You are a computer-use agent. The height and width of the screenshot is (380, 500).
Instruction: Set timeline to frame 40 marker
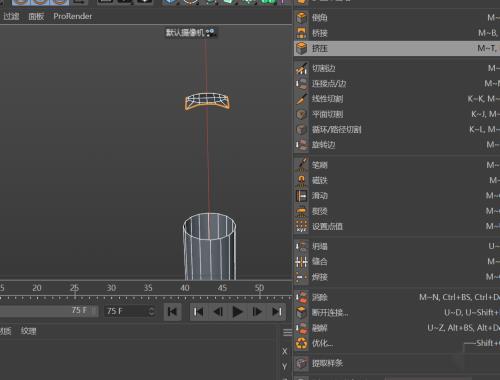(185, 288)
